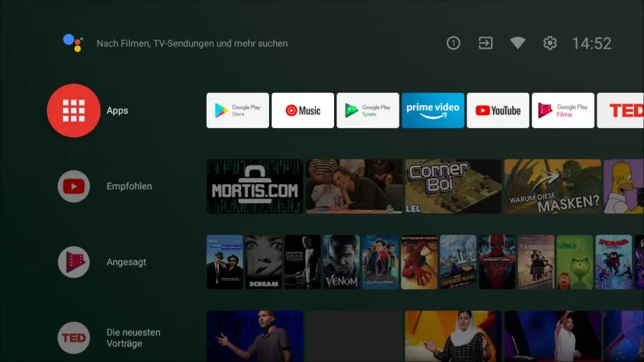Click the 'Empfohlen' row label
This screenshot has height=362, width=644.
coord(130,186)
